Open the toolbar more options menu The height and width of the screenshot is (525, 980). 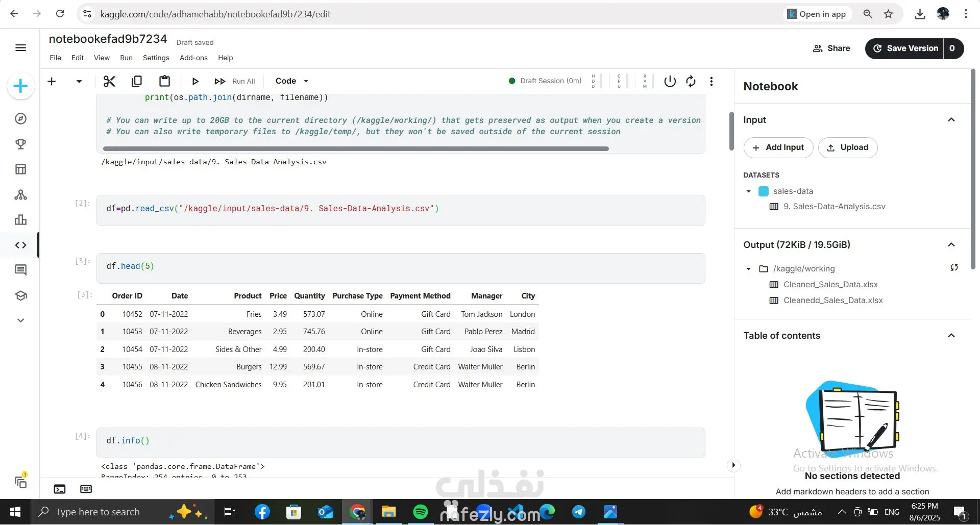point(712,81)
